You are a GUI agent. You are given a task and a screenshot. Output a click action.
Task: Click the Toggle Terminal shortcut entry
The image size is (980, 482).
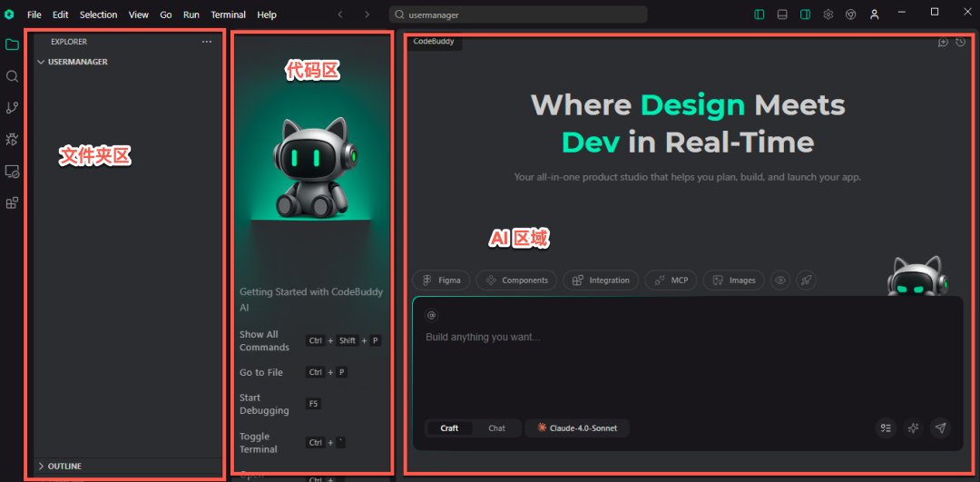pos(292,443)
